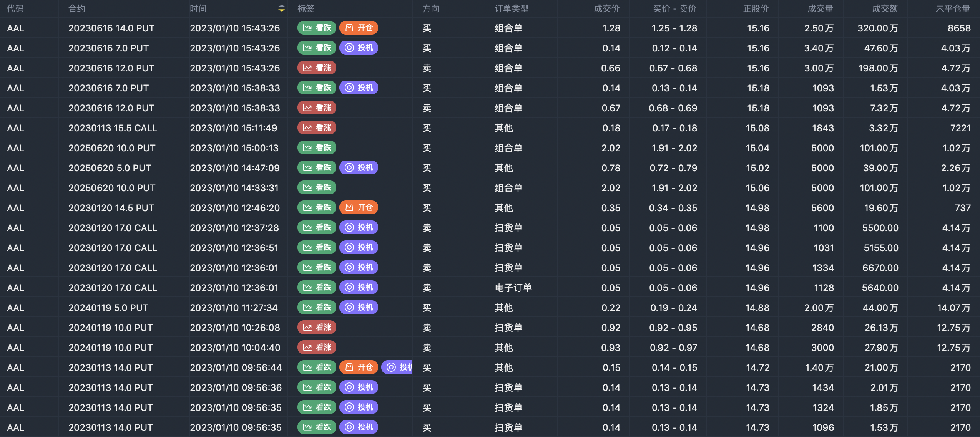Click 开仓 tag on 20230616 14.0 PUT row
Screen dimensions: 980x437
(x=359, y=28)
